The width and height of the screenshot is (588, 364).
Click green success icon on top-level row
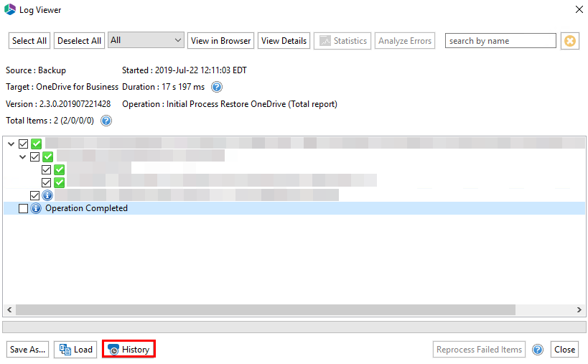[x=37, y=144]
